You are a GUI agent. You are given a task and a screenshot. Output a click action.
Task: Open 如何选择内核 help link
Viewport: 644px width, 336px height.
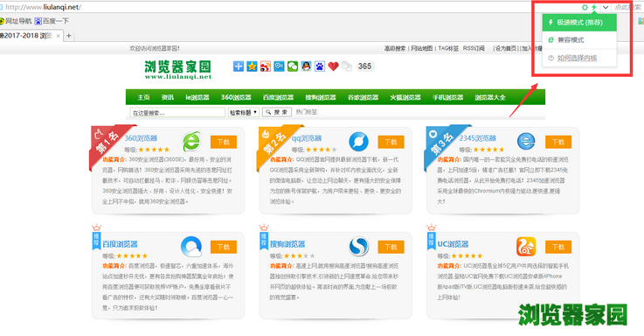pos(577,58)
